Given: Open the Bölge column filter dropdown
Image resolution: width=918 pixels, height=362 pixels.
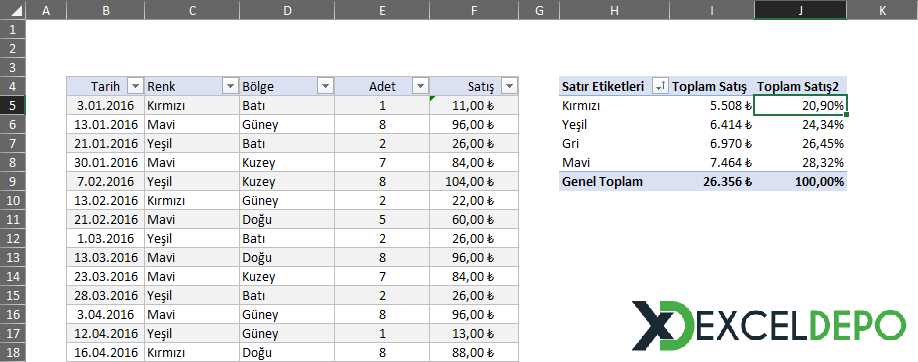Looking at the screenshot, I should (x=325, y=87).
